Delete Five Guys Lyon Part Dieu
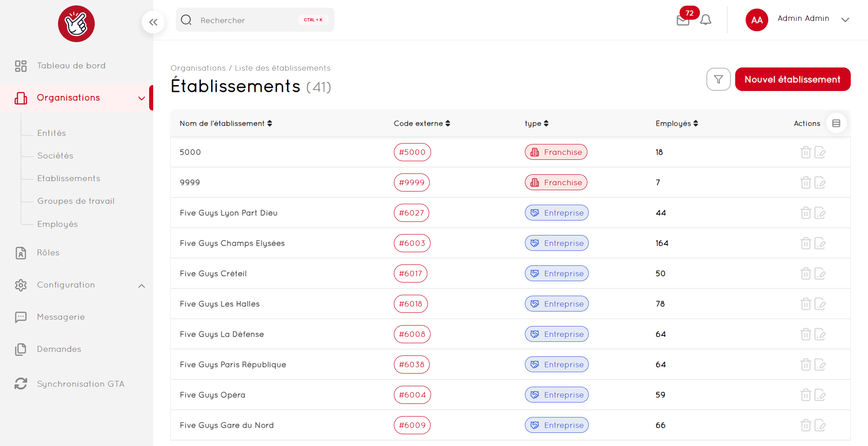The image size is (868, 446). pyautogui.click(x=805, y=213)
